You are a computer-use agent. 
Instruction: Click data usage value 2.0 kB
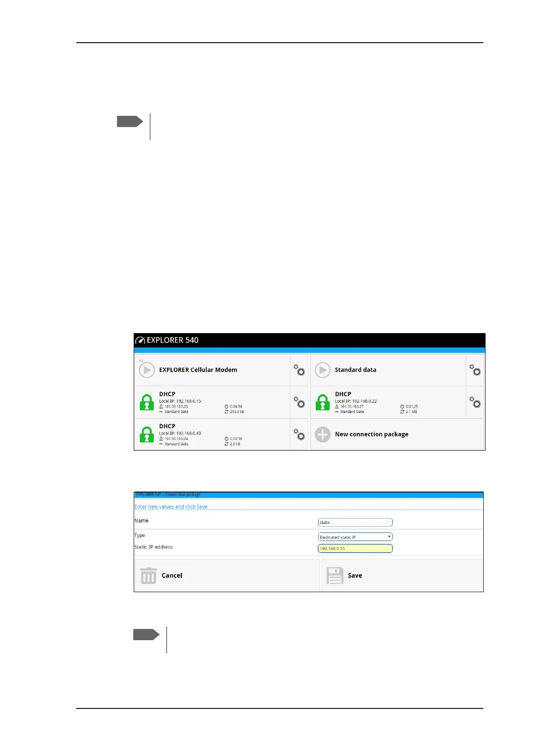tap(235, 444)
